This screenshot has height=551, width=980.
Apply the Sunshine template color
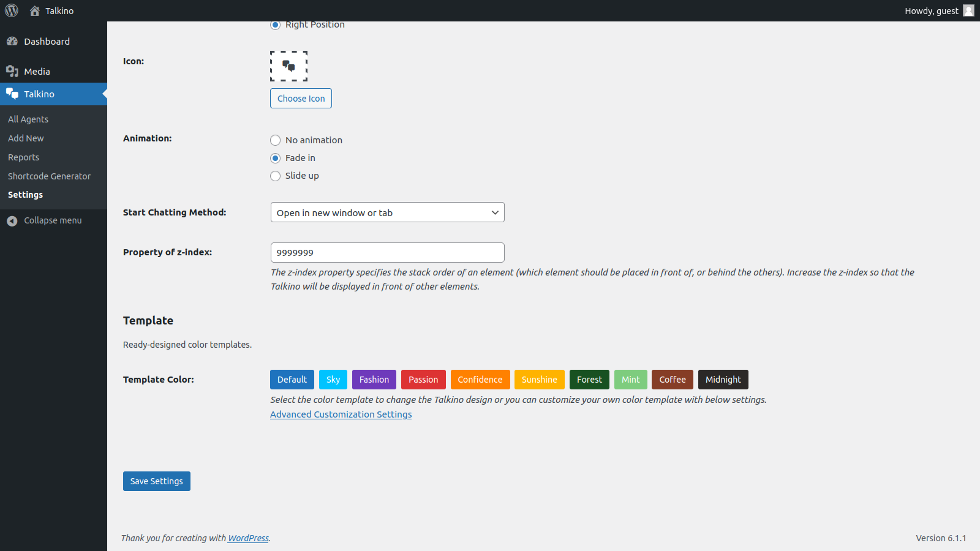click(540, 380)
